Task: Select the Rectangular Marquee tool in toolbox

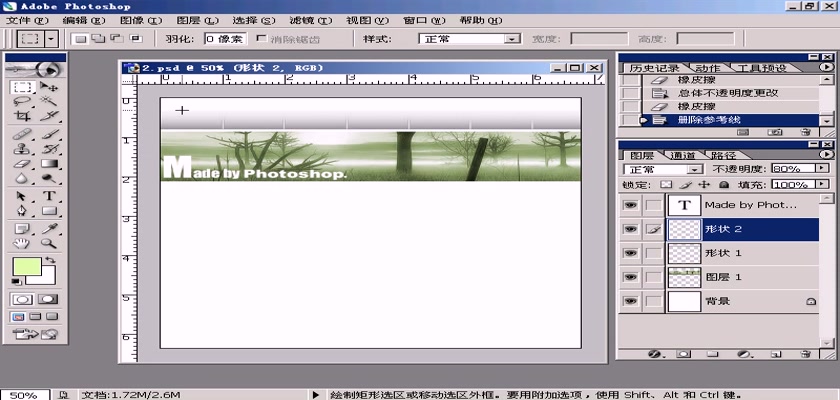Action: [22, 87]
